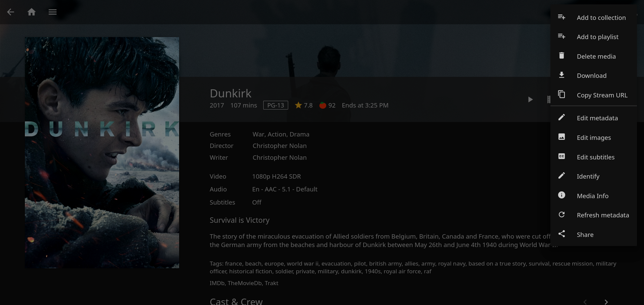644x305 pixels.
Task: Click the pencil icon beside Identify
Action: point(562,176)
